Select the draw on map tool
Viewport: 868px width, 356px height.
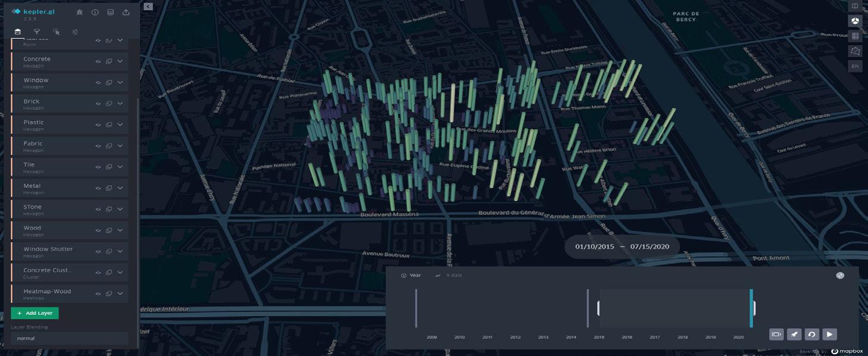tap(855, 51)
